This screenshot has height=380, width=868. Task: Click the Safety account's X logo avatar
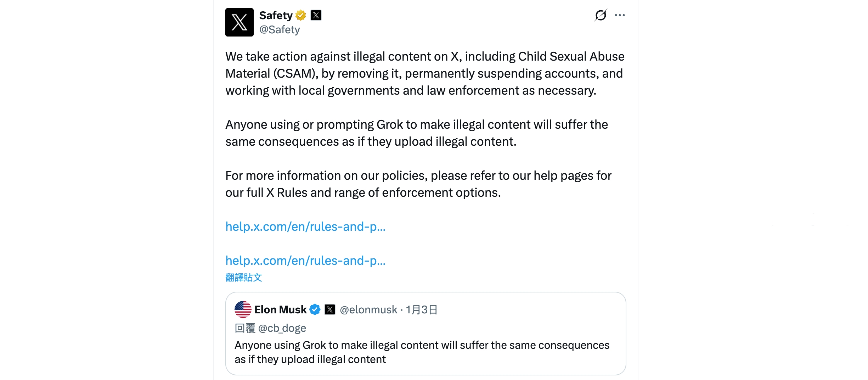tap(239, 22)
